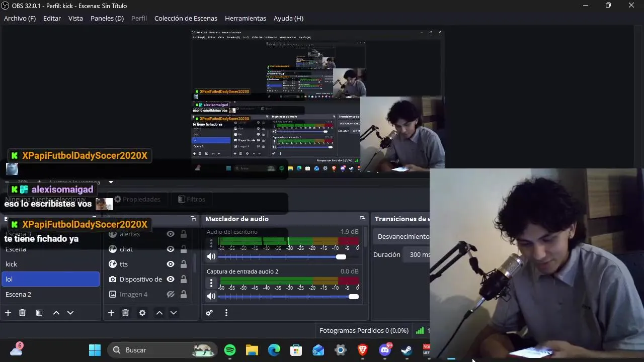
Task: Open Brave browser from the taskbar
Action: (x=363, y=350)
